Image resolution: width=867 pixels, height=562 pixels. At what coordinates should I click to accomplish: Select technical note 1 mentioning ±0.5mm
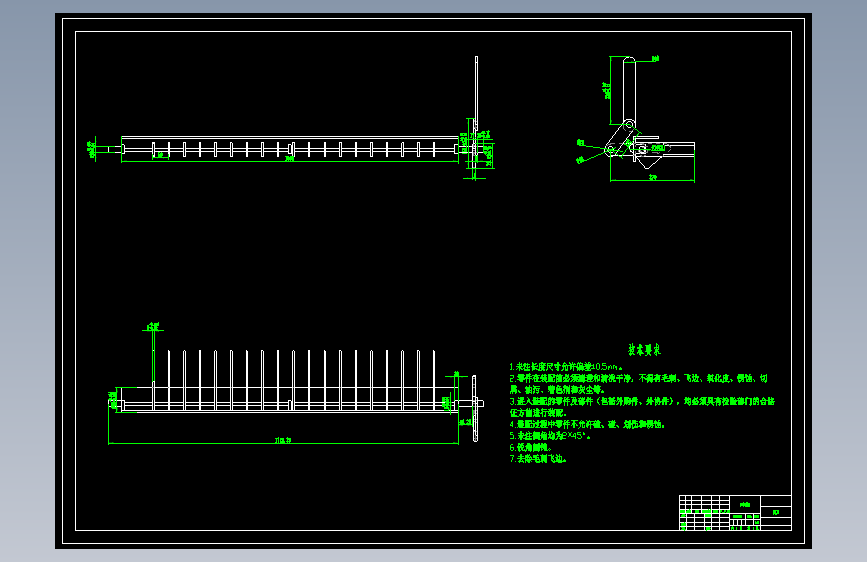click(x=566, y=367)
